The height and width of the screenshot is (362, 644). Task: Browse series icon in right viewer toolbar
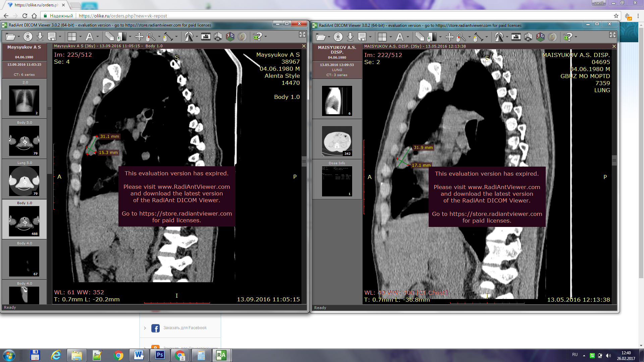[420, 37]
